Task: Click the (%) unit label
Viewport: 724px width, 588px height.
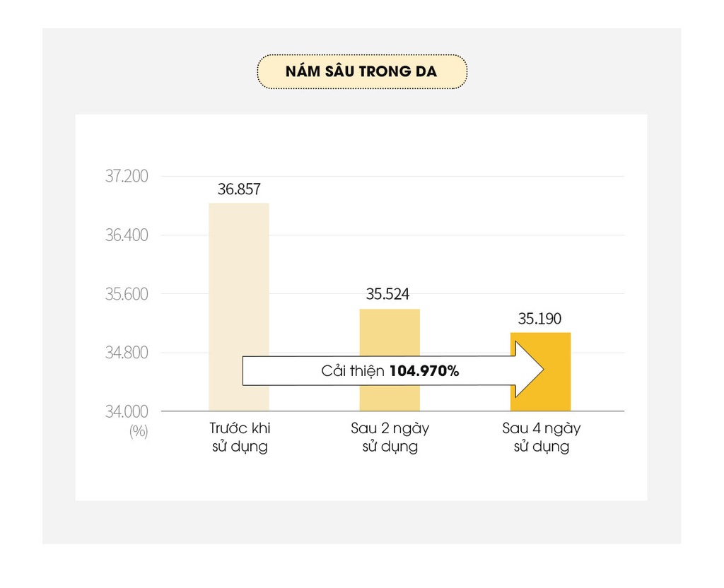Action: tap(139, 431)
